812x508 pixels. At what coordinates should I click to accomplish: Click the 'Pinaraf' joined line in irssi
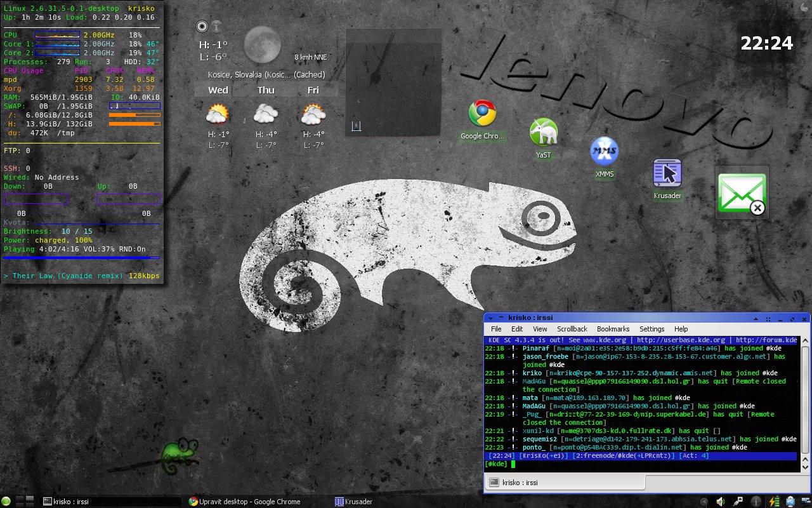(x=633, y=348)
